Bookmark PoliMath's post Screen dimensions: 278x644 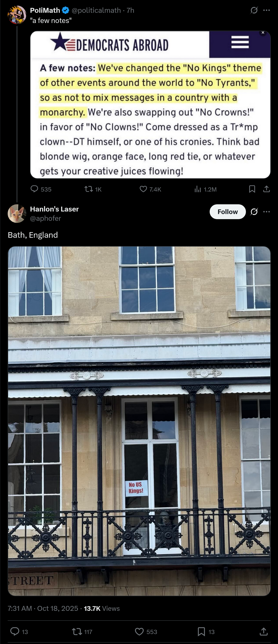tap(252, 189)
